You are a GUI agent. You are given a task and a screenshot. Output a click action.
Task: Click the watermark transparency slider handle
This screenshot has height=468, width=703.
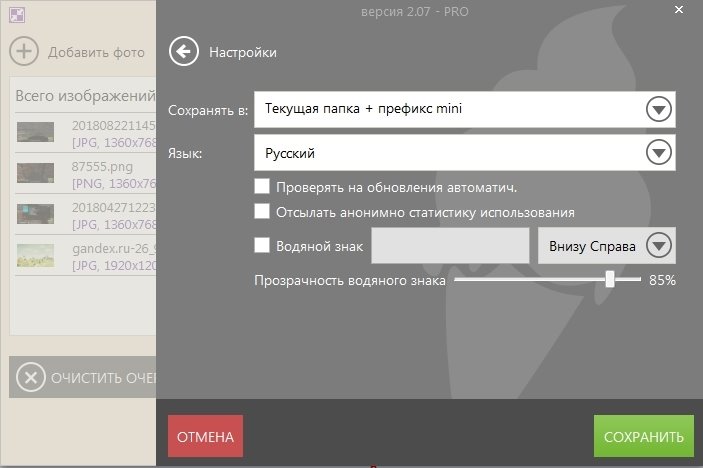tap(609, 279)
